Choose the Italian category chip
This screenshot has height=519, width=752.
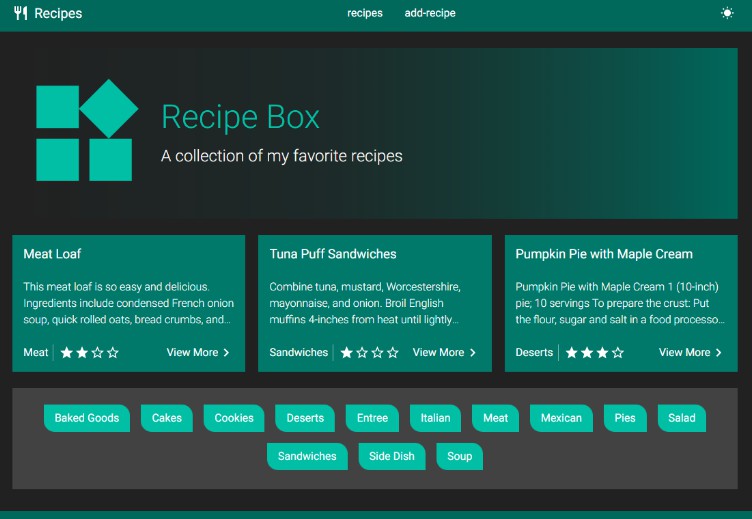click(435, 418)
